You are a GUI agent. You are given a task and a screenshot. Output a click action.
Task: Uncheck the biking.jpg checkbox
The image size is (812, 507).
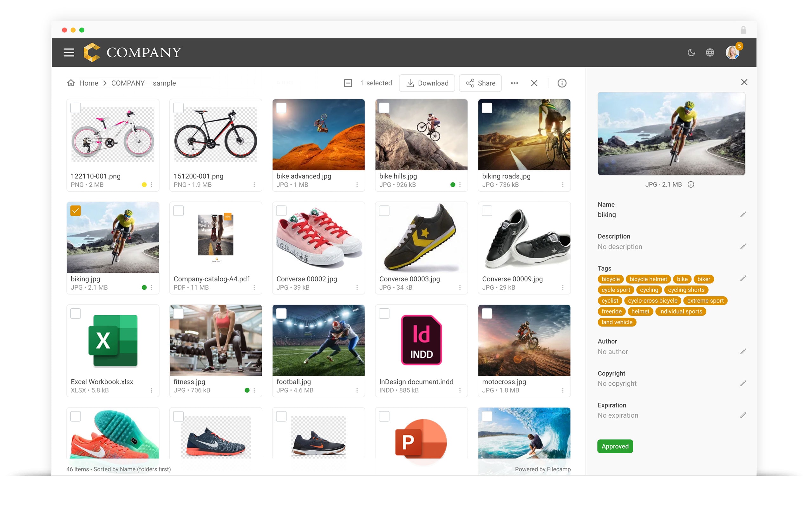coord(75,211)
